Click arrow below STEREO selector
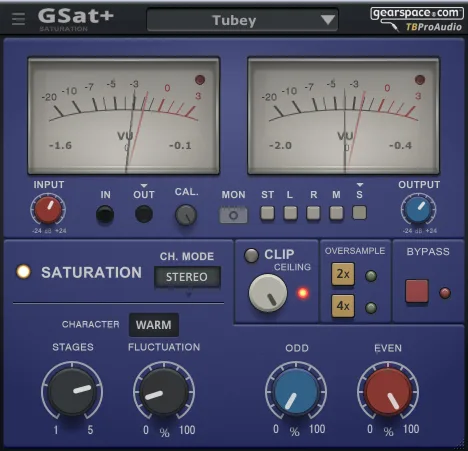468x451 pixels. coord(189,294)
